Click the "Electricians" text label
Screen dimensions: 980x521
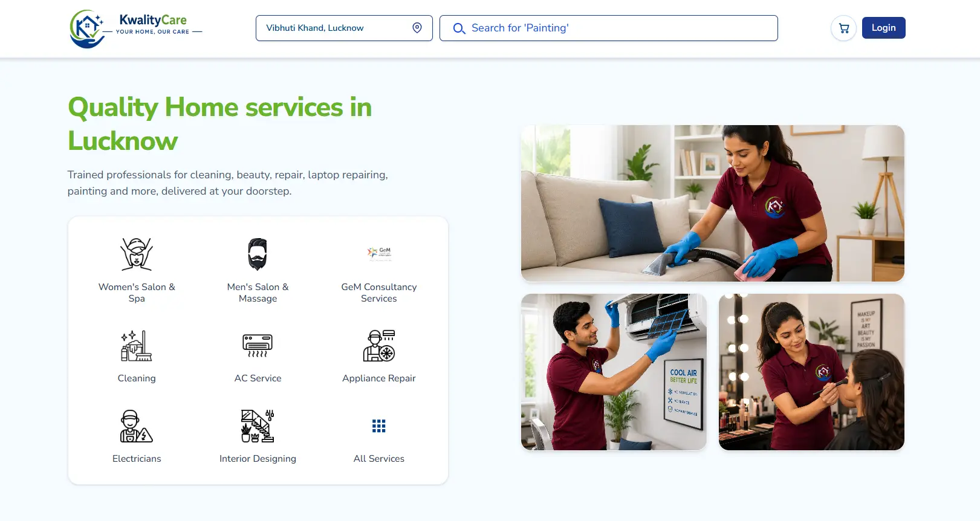click(x=137, y=459)
